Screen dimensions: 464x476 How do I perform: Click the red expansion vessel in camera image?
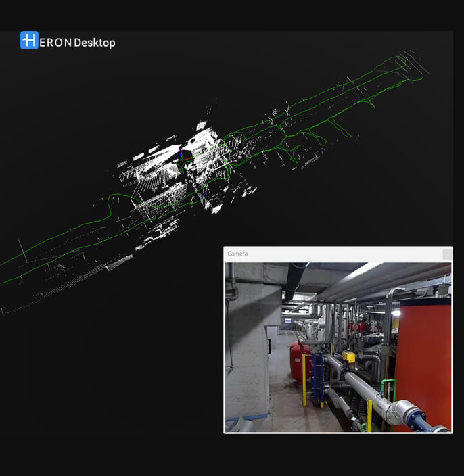299,362
